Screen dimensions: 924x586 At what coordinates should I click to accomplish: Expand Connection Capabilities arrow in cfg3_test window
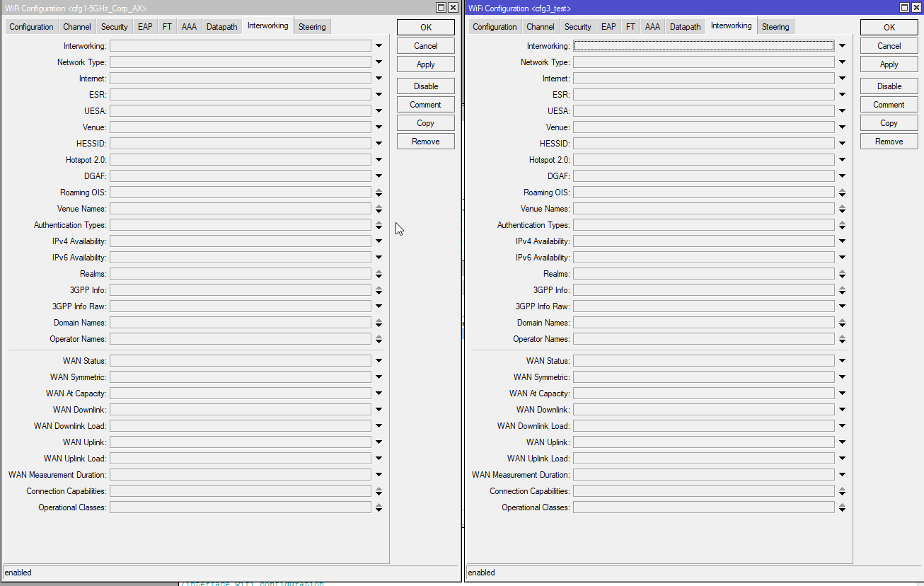[x=842, y=491]
